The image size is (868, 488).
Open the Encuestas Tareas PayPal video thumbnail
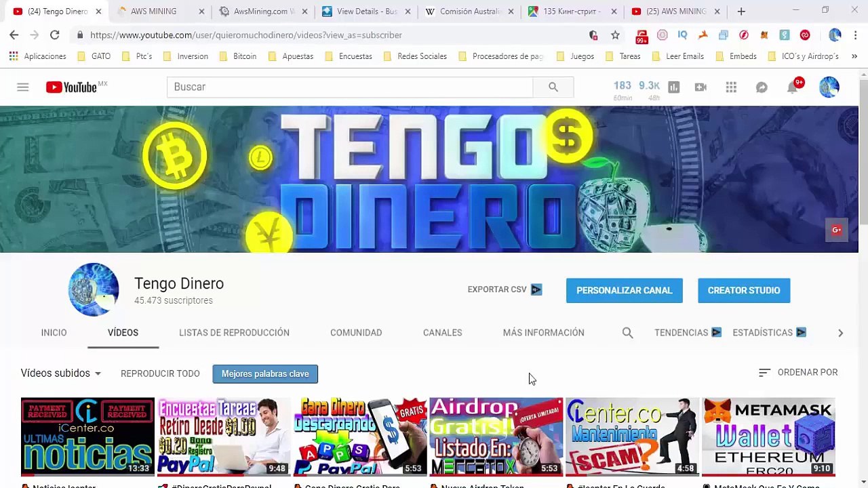click(224, 436)
